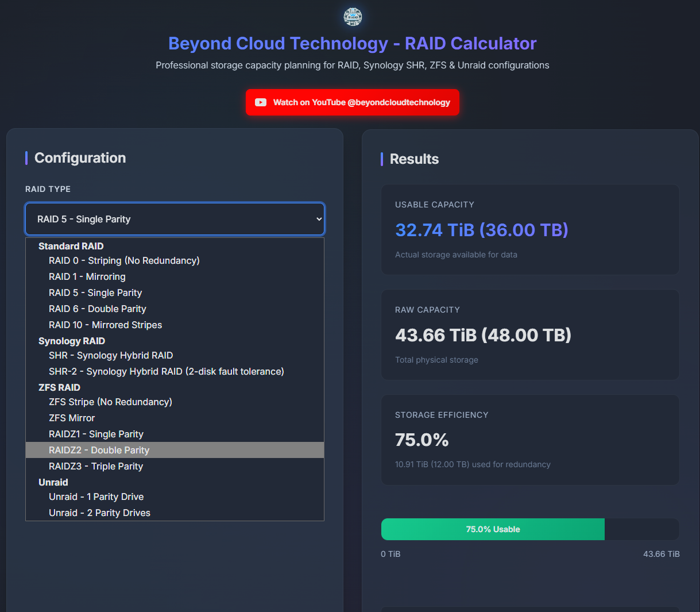Select RAID 10 - Mirrored Stripes
The width and height of the screenshot is (700, 612).
(x=105, y=325)
